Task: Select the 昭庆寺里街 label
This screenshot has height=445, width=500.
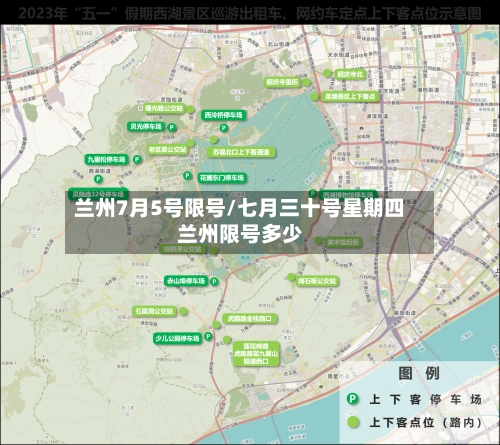Action: (283, 82)
